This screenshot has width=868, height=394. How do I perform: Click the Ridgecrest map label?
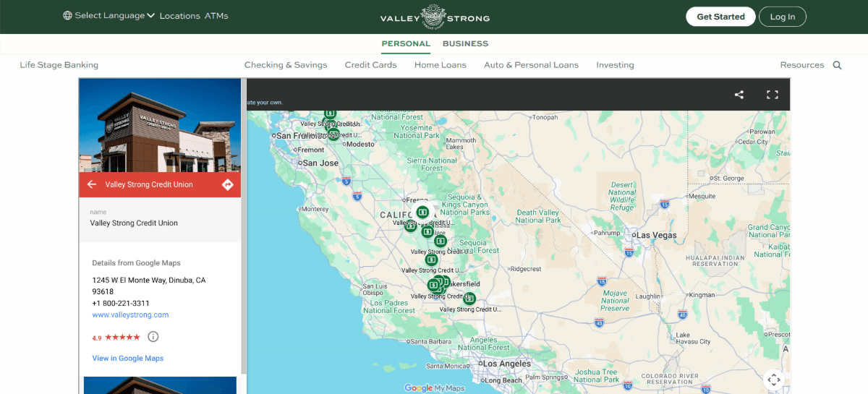[x=525, y=269]
